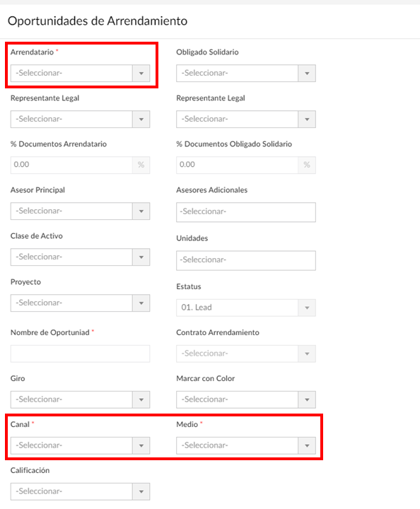The height and width of the screenshot is (509, 420).
Task: Open the Arrendatario dropdown
Action: coord(80,73)
